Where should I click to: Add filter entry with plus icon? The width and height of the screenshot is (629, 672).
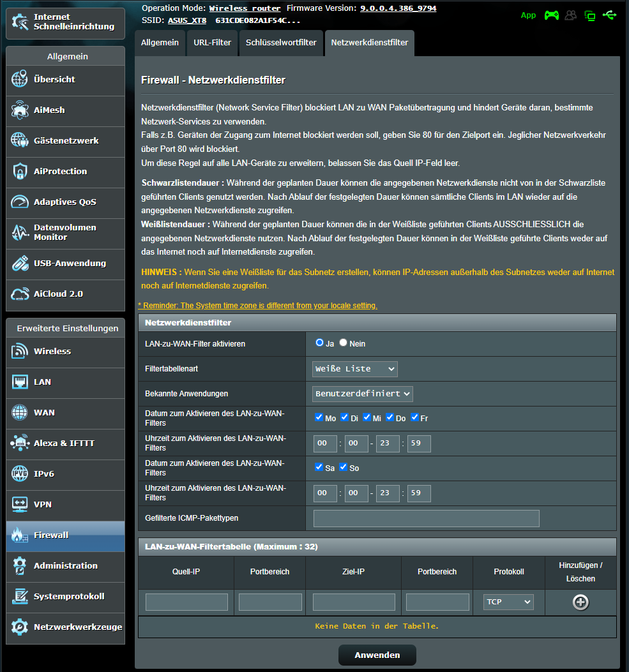580,602
